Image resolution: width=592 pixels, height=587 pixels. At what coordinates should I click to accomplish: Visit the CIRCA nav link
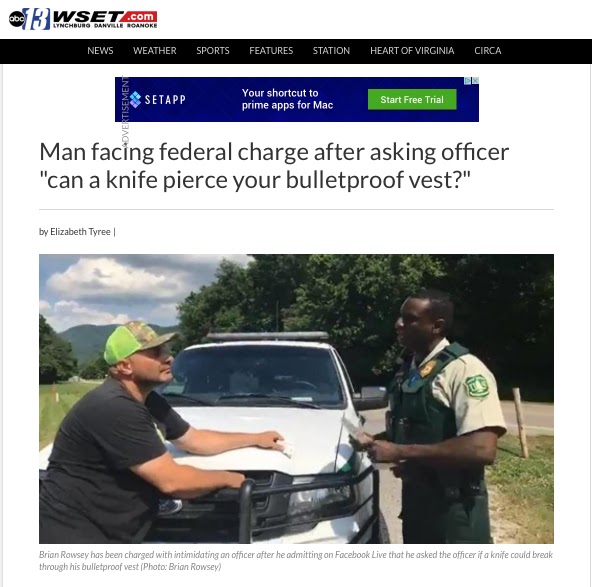(487, 51)
